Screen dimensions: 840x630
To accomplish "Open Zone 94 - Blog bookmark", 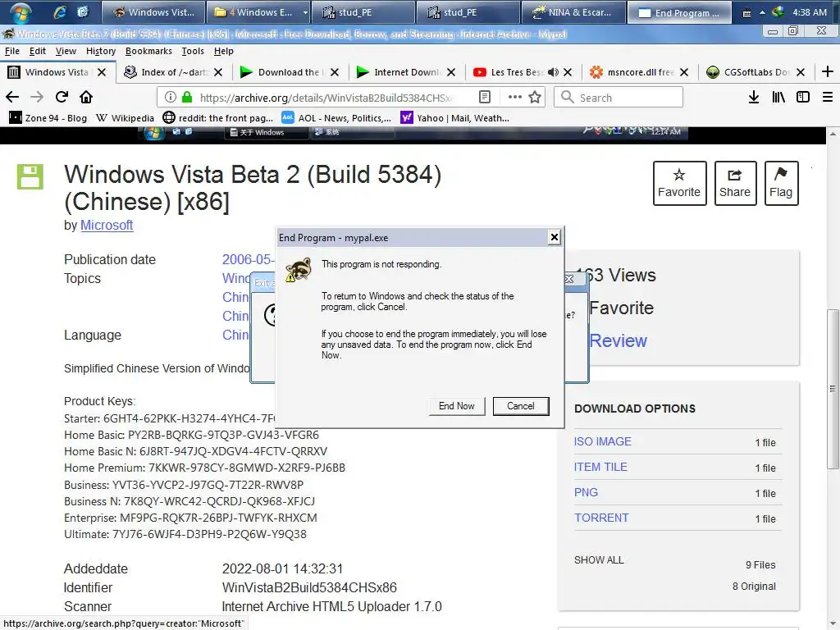I will 48,118.
